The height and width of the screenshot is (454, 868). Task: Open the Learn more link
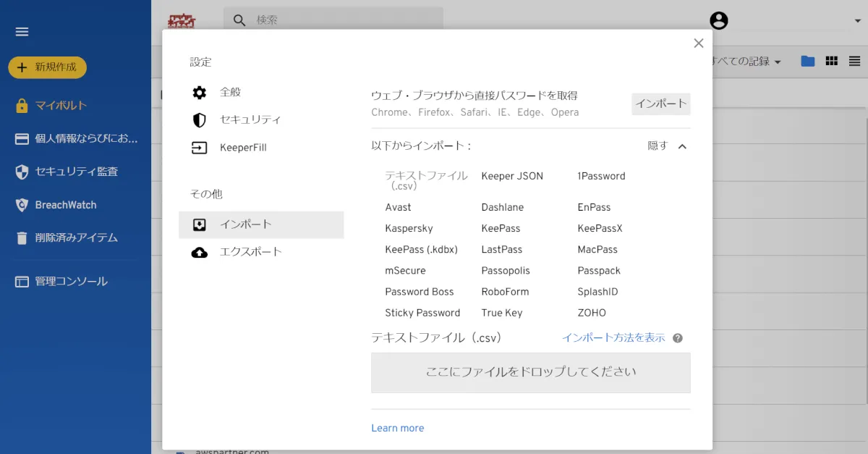[x=397, y=428]
